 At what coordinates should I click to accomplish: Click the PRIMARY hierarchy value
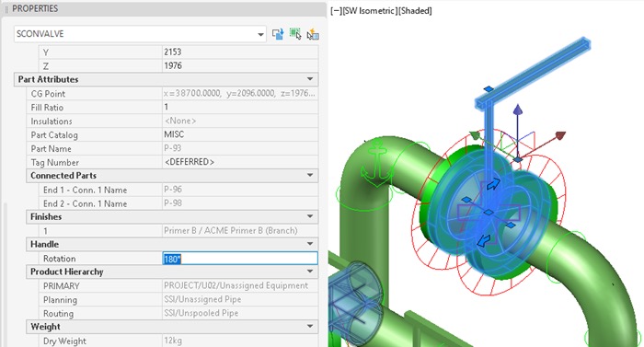point(236,285)
